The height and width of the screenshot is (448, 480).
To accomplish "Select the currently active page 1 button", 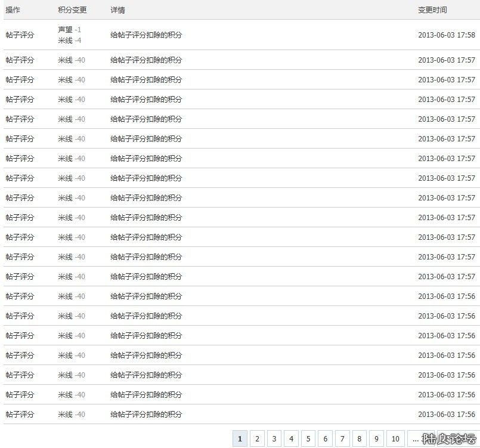I will pos(239,438).
